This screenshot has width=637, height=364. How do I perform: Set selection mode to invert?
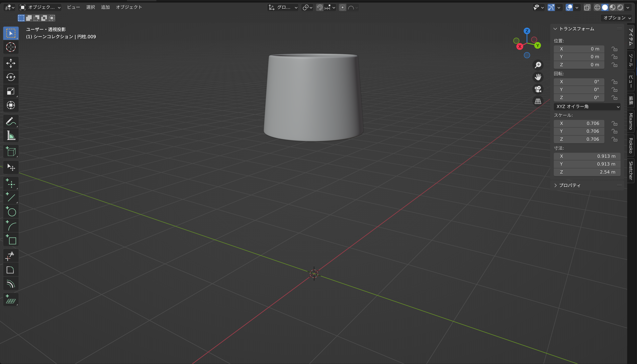tap(44, 18)
